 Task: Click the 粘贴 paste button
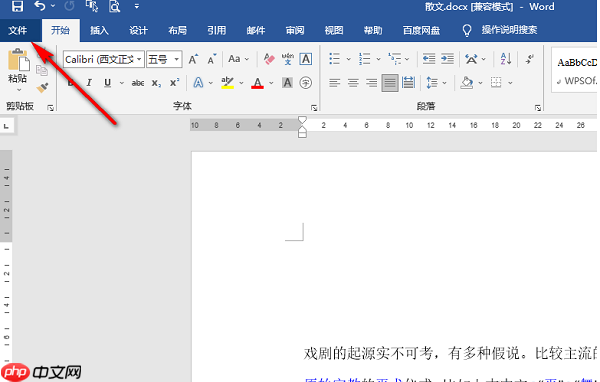[x=18, y=66]
